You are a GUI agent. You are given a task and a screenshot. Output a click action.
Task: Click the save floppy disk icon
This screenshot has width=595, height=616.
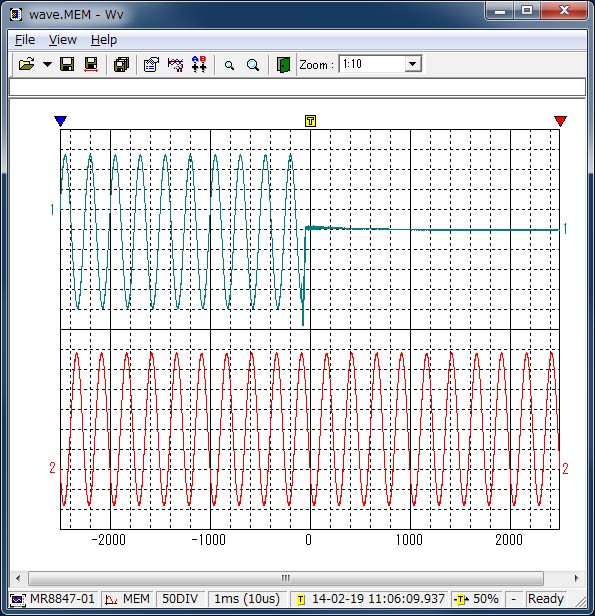coord(67,64)
